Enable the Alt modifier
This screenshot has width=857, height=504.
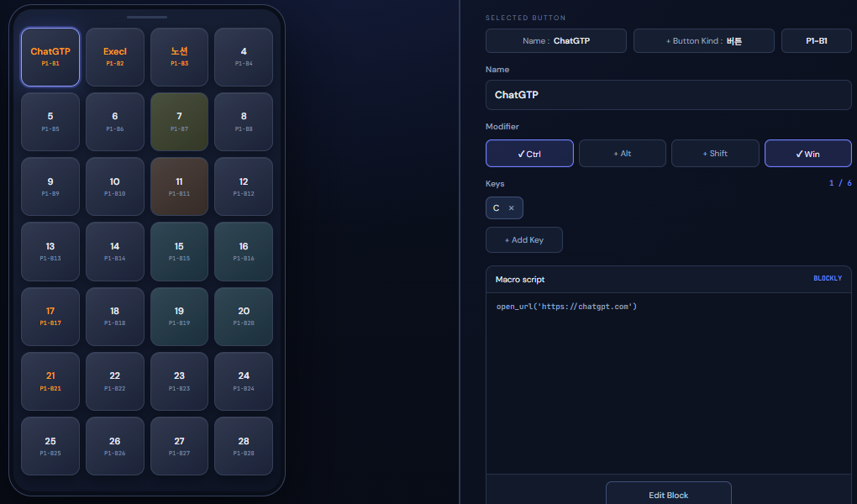coord(622,154)
